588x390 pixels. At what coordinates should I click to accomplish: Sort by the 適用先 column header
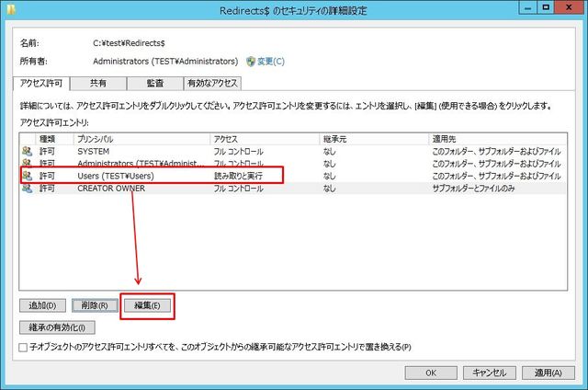(497, 139)
